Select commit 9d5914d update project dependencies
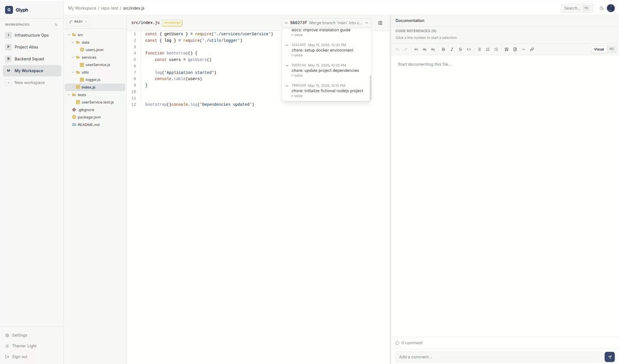This screenshot has height=364, width=619. click(326, 70)
